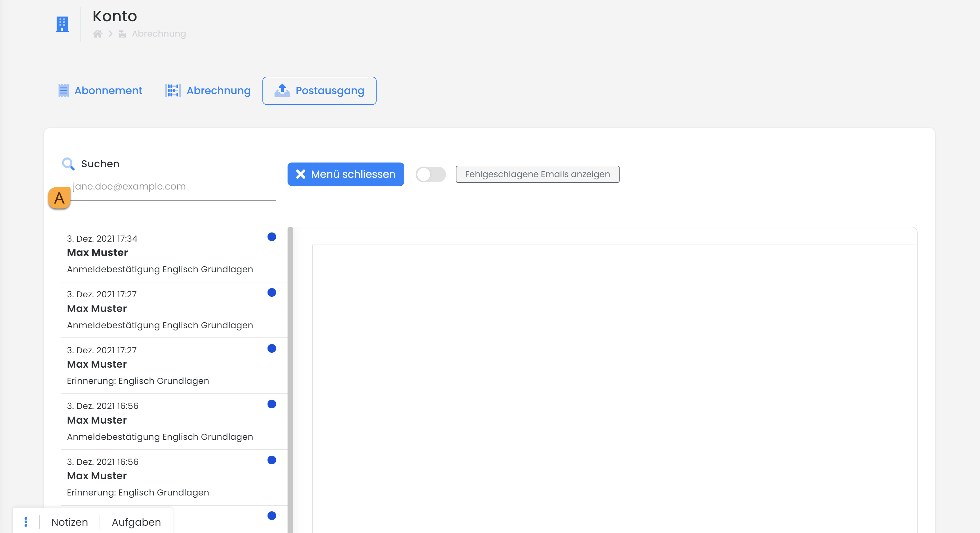Go to home via breadcrumb house icon
This screenshot has width=980, height=533.
[x=97, y=34]
